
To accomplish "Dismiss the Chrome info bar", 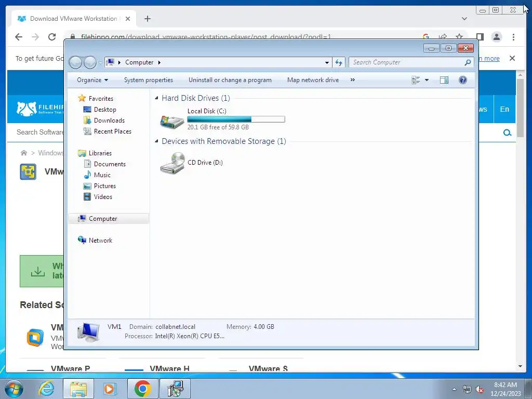I will point(512,58).
